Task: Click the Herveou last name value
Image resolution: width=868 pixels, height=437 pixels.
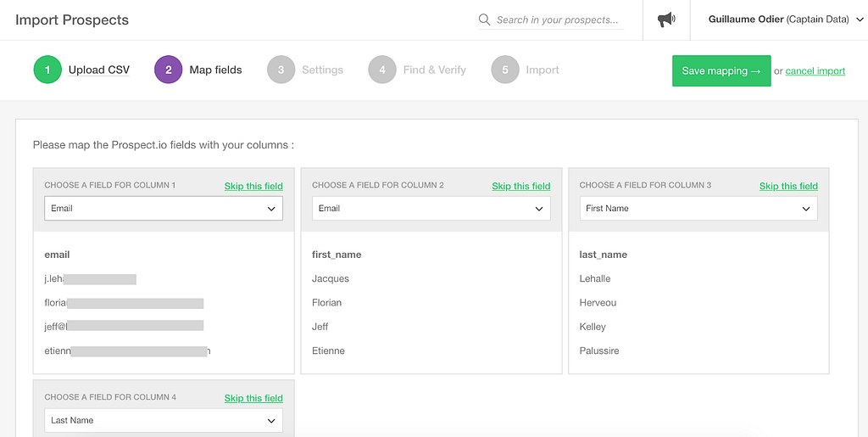Action: [598, 302]
